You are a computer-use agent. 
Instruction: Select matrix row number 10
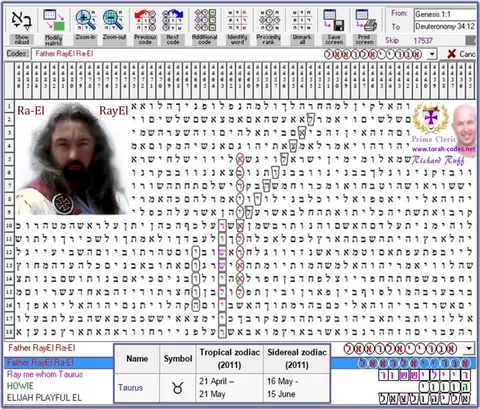coord(9,225)
